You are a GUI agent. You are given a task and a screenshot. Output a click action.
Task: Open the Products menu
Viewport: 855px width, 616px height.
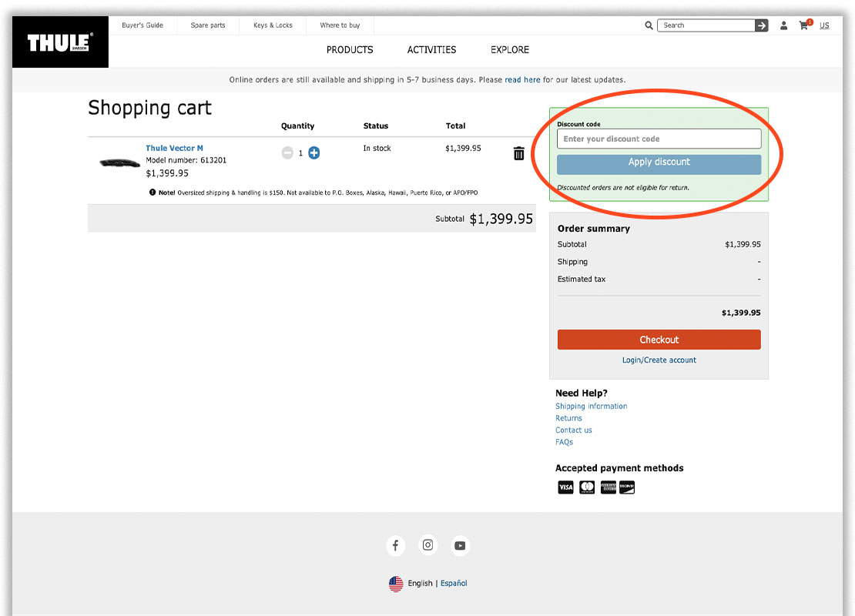350,49
